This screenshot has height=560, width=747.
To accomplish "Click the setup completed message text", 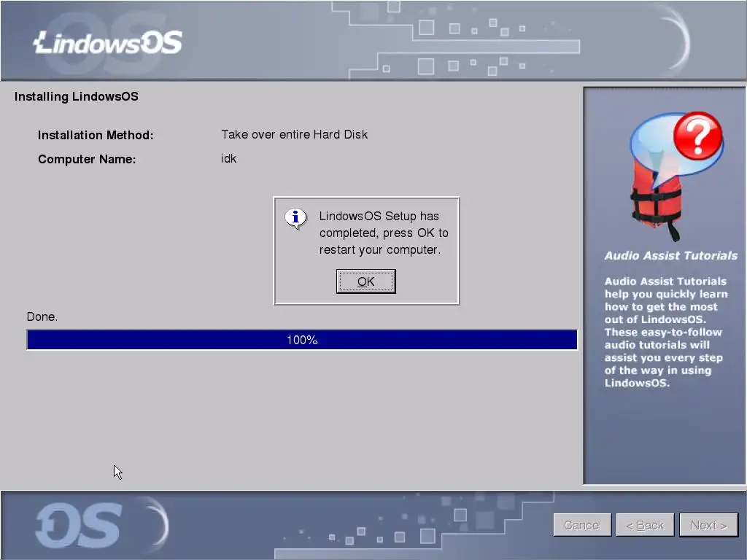I will (x=384, y=233).
